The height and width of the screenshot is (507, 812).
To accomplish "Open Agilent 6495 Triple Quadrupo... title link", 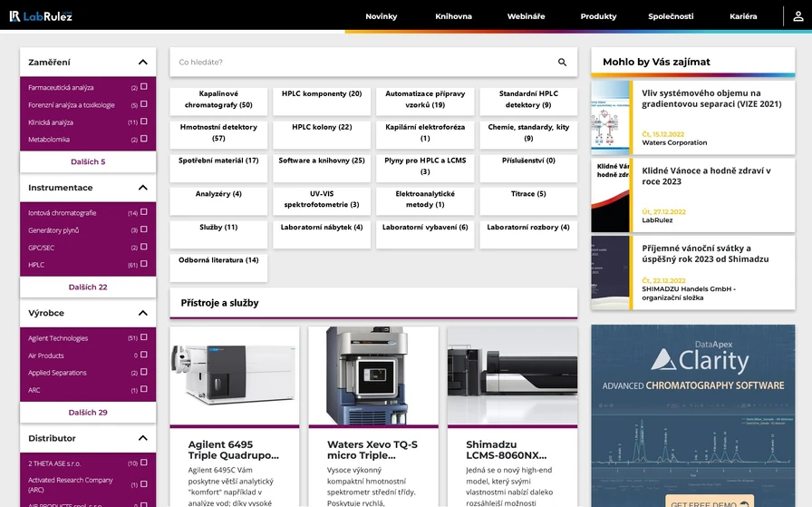I will click(x=234, y=450).
